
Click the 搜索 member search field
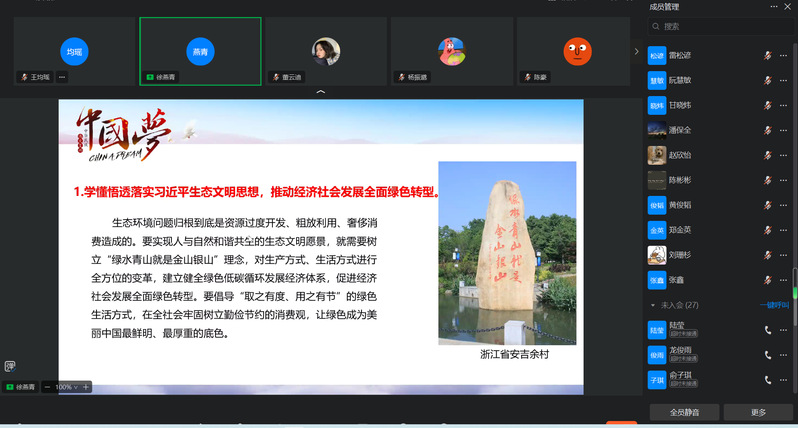click(x=720, y=26)
